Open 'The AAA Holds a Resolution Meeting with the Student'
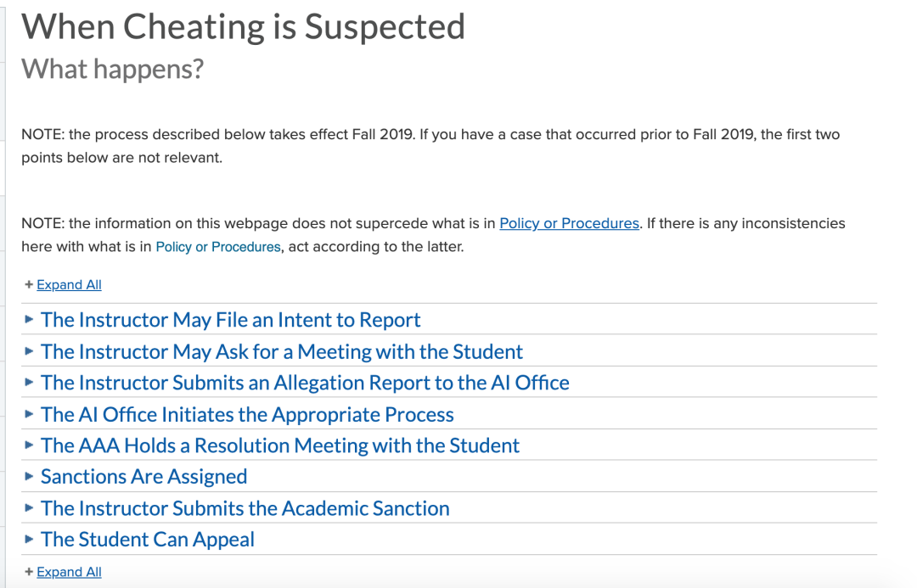 click(x=279, y=445)
